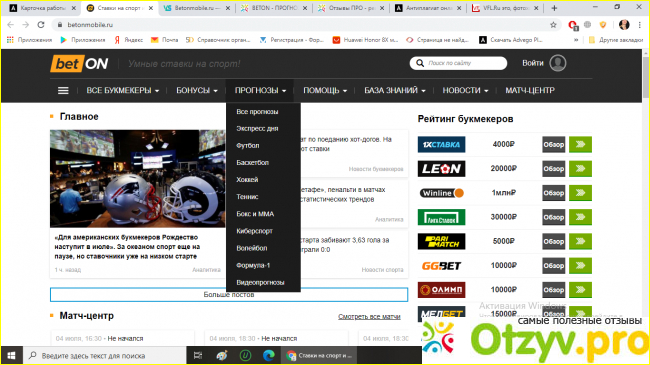Open the МАТЧ-ЦЕНТР menu item

(530, 90)
